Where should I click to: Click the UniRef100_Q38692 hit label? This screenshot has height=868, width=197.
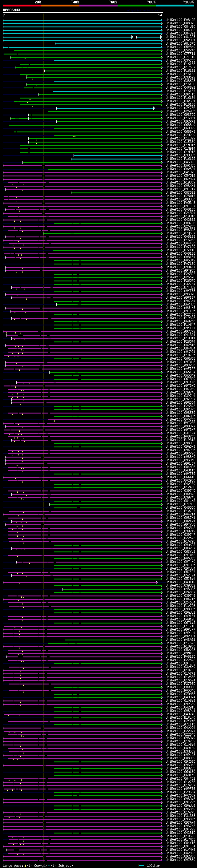click(180, 78)
